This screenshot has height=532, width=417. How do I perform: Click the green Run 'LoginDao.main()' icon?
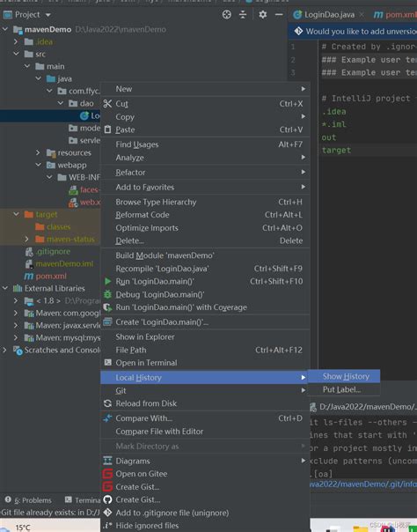pyautogui.click(x=107, y=281)
